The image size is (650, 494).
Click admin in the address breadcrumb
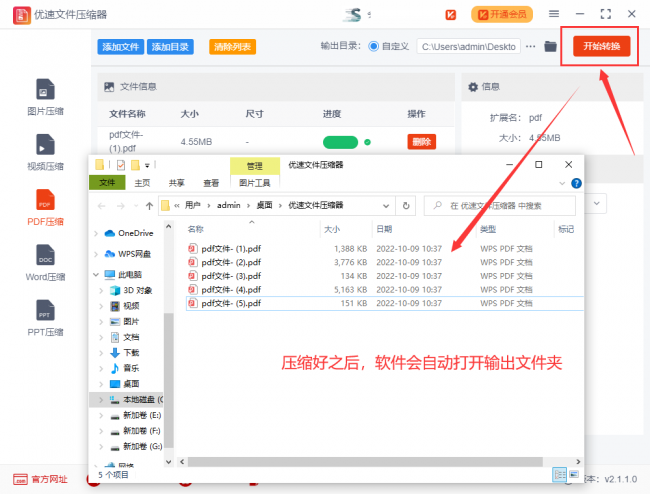coord(228,205)
